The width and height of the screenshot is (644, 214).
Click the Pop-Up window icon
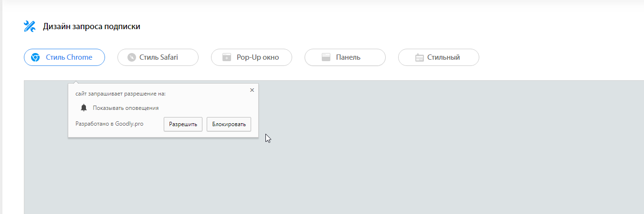227,57
